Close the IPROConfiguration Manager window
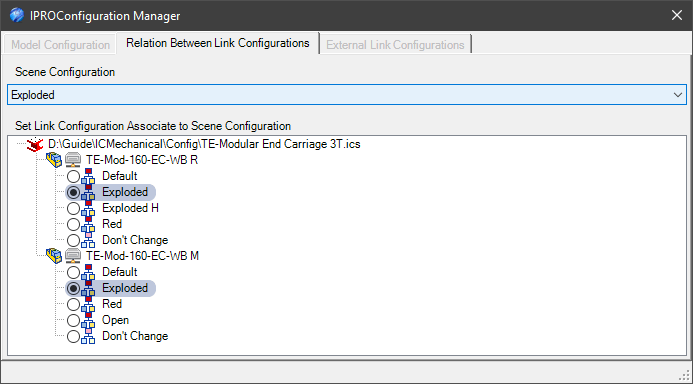Image resolution: width=693 pixels, height=384 pixels. pos(677,15)
